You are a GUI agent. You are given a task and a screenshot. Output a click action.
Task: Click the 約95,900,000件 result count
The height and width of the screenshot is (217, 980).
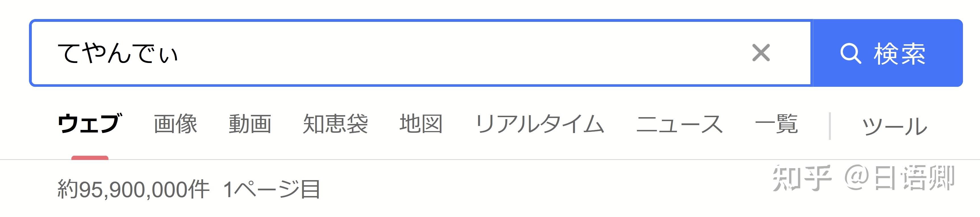134,189
